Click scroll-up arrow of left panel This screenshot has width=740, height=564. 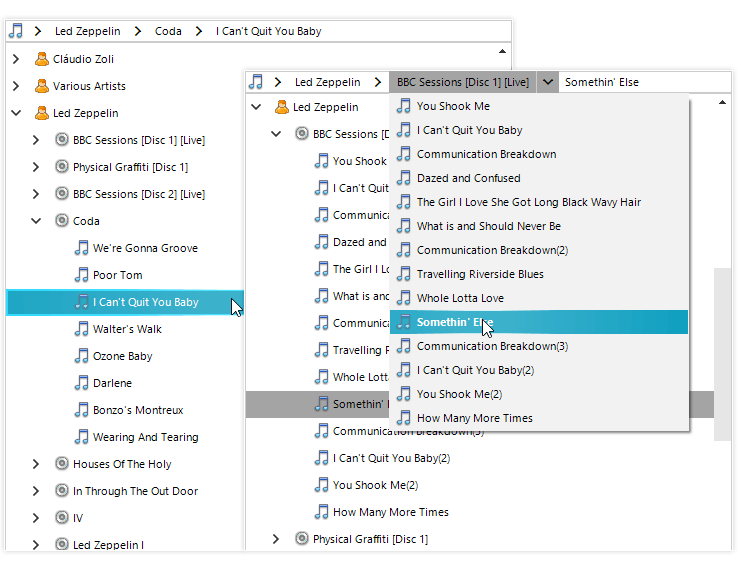502,51
